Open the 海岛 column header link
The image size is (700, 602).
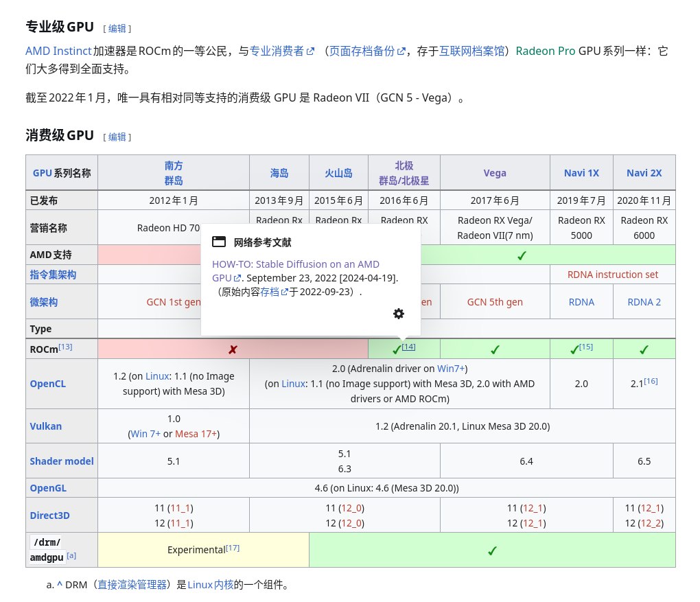(x=279, y=173)
